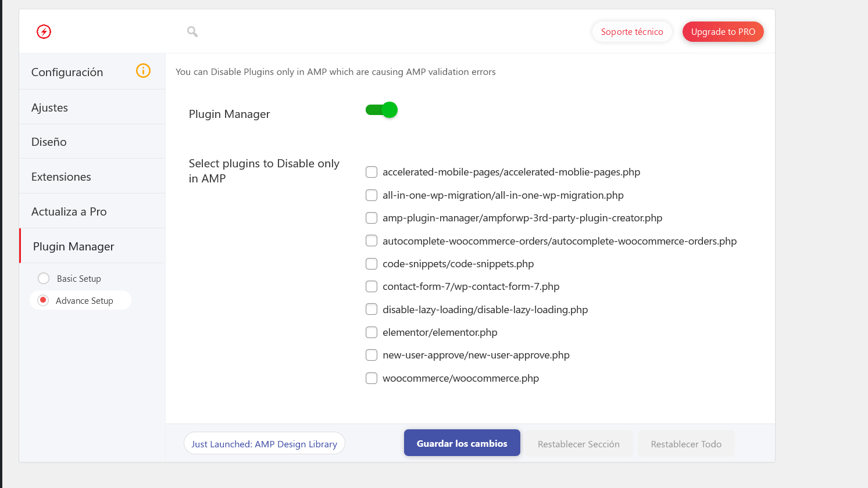The width and height of the screenshot is (868, 488).
Task: Open the Diseño sidebar section
Action: [x=92, y=142]
